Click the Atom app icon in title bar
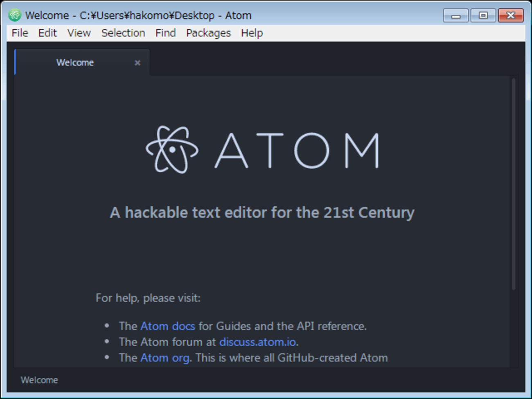532x399 pixels. point(15,15)
